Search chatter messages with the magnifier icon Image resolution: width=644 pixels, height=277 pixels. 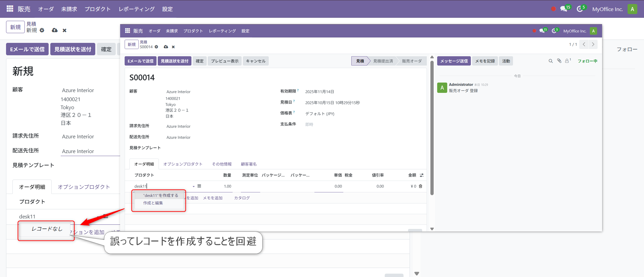(x=550, y=61)
